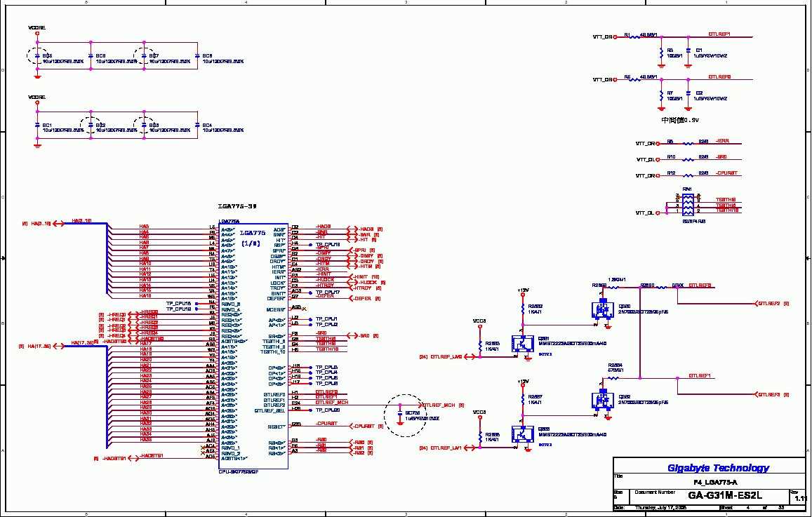Select the BC736 capacitor in dashed circle
The image size is (812, 517).
[x=399, y=415]
